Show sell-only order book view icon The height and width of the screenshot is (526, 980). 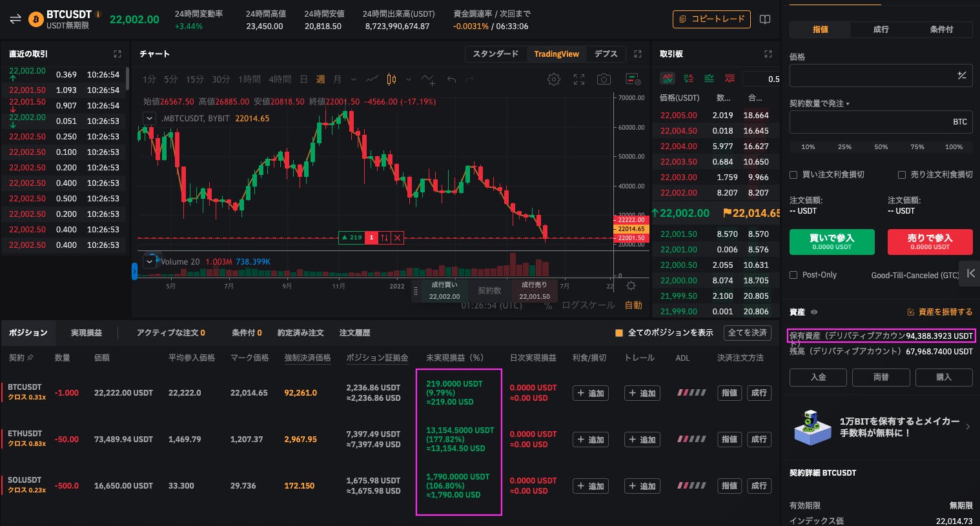(730, 79)
